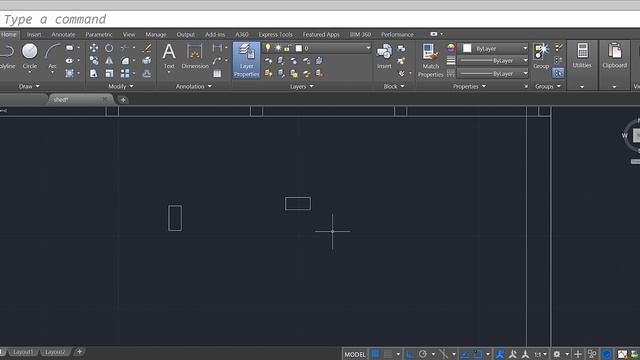This screenshot has height=360, width=640.
Task: Expand the Layers panel
Action: point(302,86)
